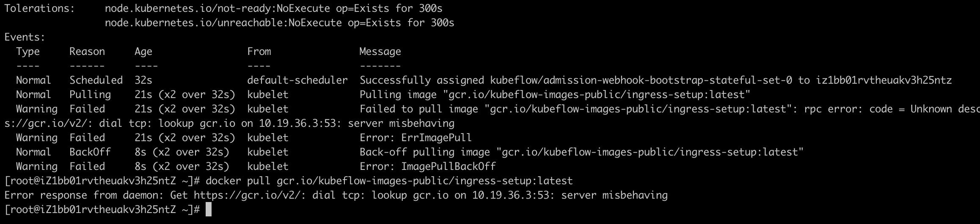Screen dimensions: 980x224
Task: Click 'default-scheduler' in the From column
Action: click(297, 80)
